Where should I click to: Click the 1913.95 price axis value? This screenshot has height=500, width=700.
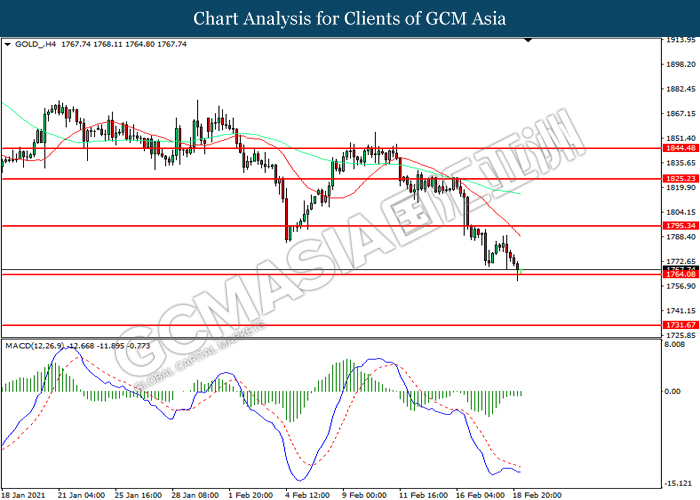pyautogui.click(x=681, y=40)
